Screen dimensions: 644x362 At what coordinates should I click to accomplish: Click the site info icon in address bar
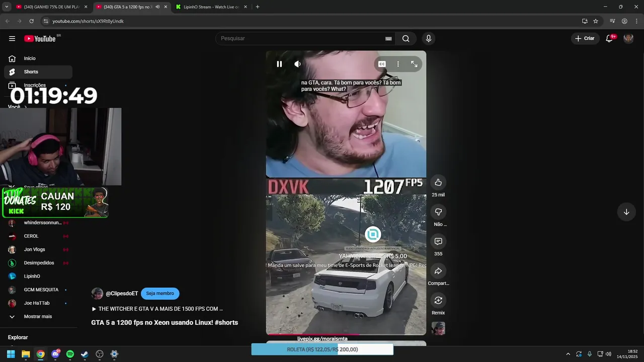[x=46, y=21]
